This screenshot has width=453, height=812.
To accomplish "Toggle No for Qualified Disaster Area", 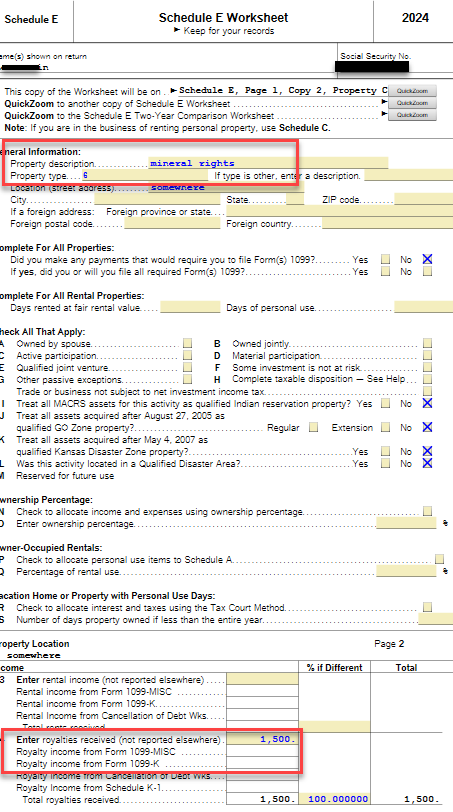I will [x=427, y=463].
